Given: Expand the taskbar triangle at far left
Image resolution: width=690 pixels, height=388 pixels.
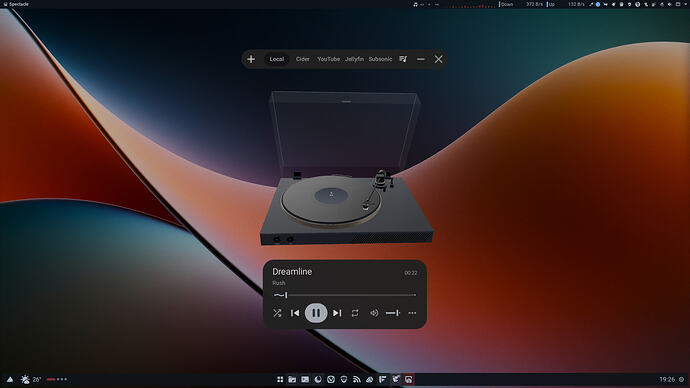Looking at the screenshot, I should click(10, 379).
